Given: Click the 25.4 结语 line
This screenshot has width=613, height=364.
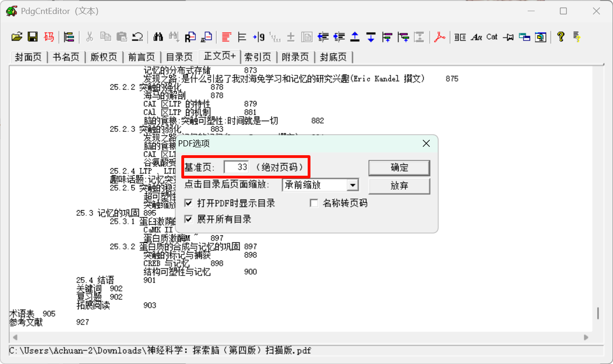Looking at the screenshot, I should coord(116,280).
